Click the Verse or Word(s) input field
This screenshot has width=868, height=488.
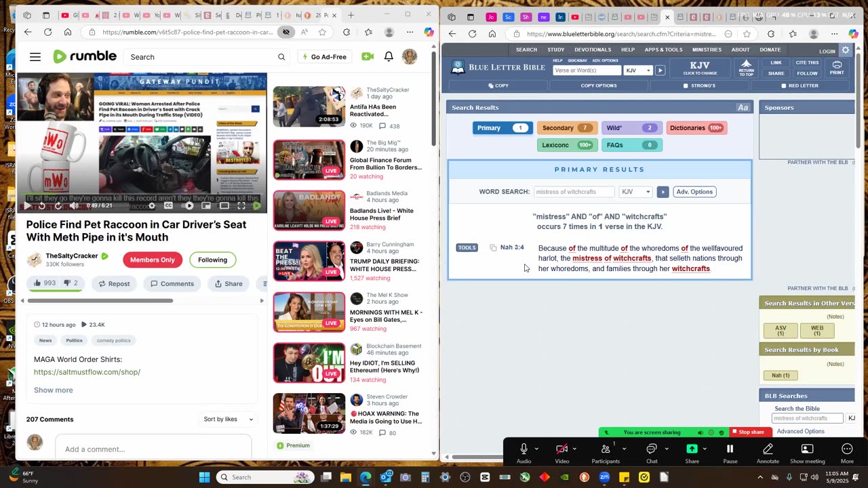pyautogui.click(x=587, y=70)
